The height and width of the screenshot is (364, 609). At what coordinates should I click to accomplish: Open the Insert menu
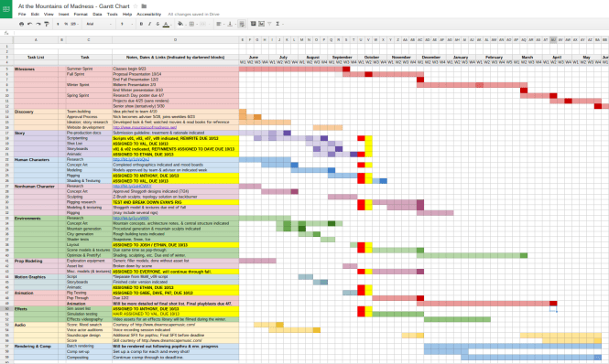pyautogui.click(x=64, y=14)
